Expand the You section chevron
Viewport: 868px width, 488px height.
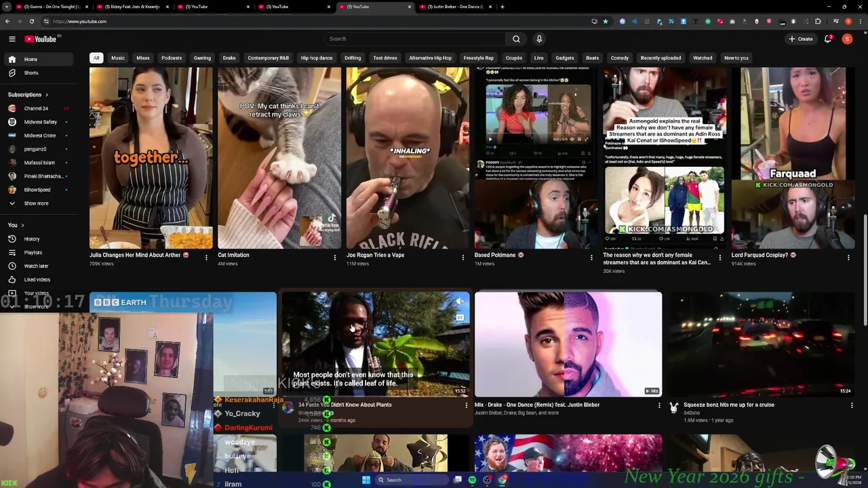[22, 225]
